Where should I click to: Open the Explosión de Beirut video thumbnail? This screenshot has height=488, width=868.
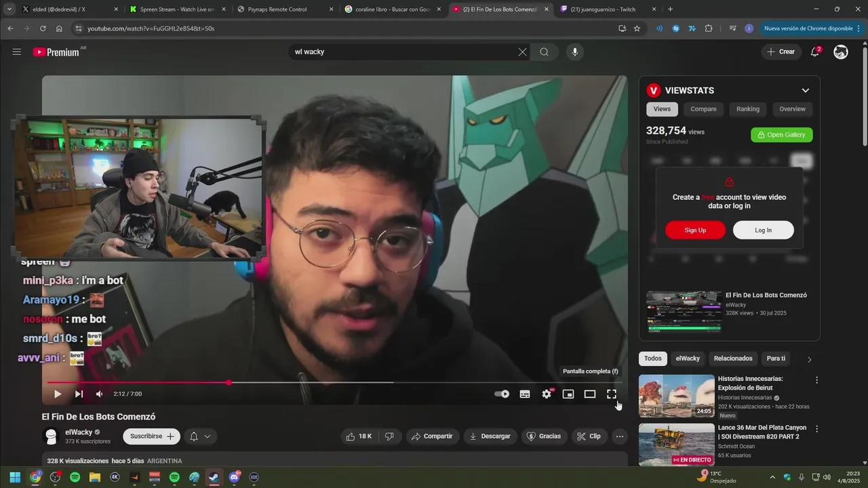(x=677, y=396)
